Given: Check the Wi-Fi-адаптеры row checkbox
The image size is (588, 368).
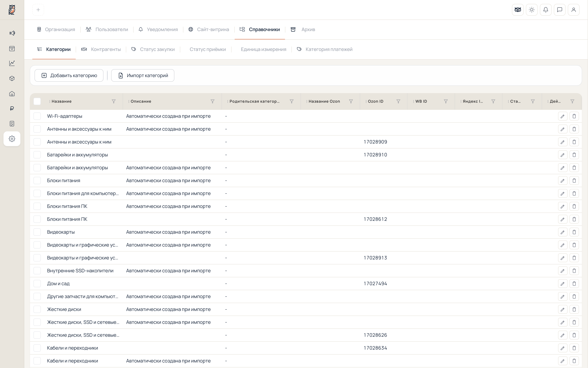Looking at the screenshot, I should click(37, 116).
